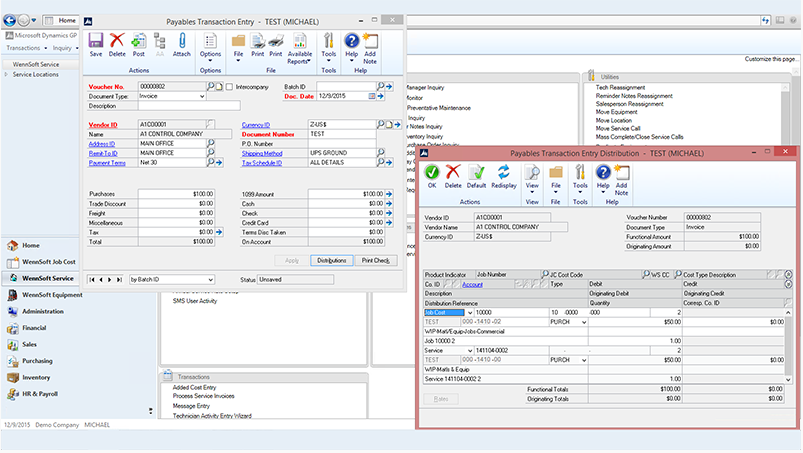The width and height of the screenshot is (803, 453).
Task: Click the 1099 Amount expansion arrow
Action: click(389, 194)
